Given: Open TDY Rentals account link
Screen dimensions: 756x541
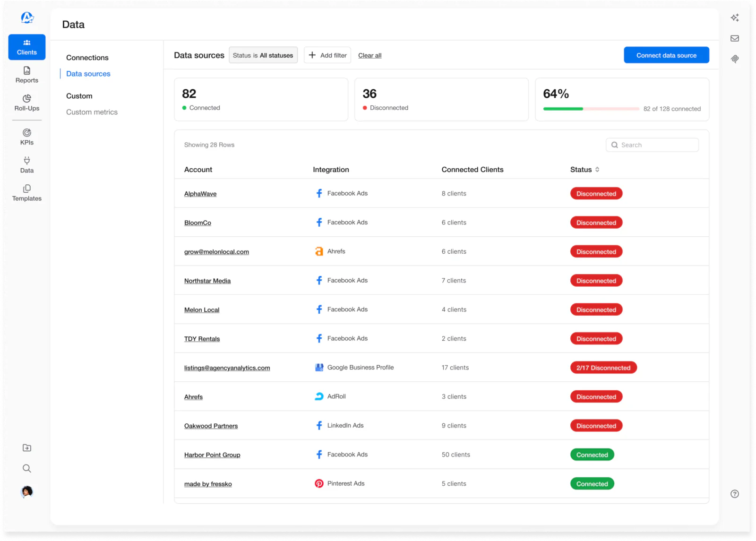Looking at the screenshot, I should 202,339.
